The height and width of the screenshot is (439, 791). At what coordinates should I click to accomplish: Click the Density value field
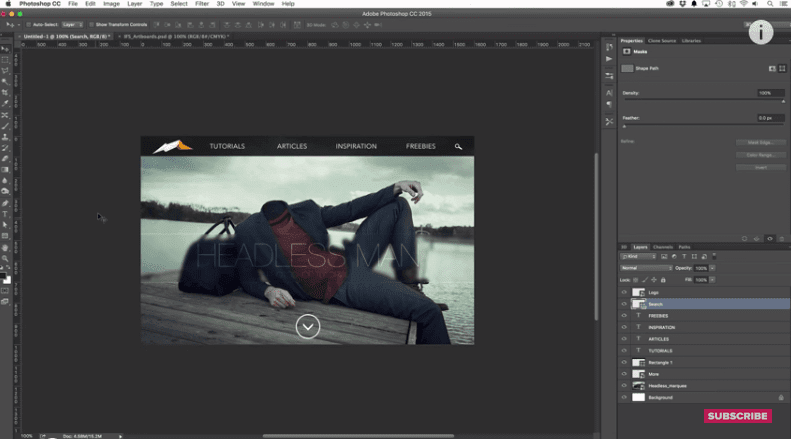tap(770, 93)
